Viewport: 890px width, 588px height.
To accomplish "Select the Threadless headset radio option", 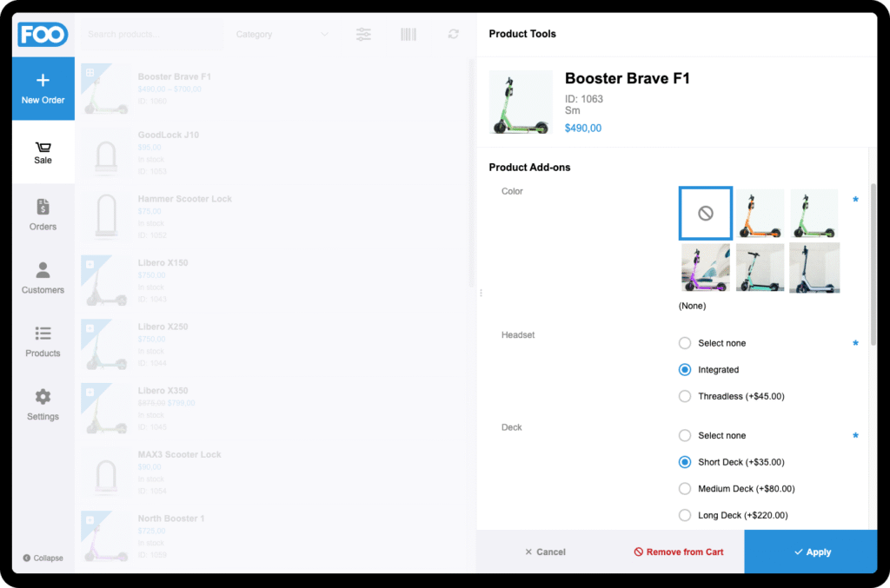I will pos(685,396).
